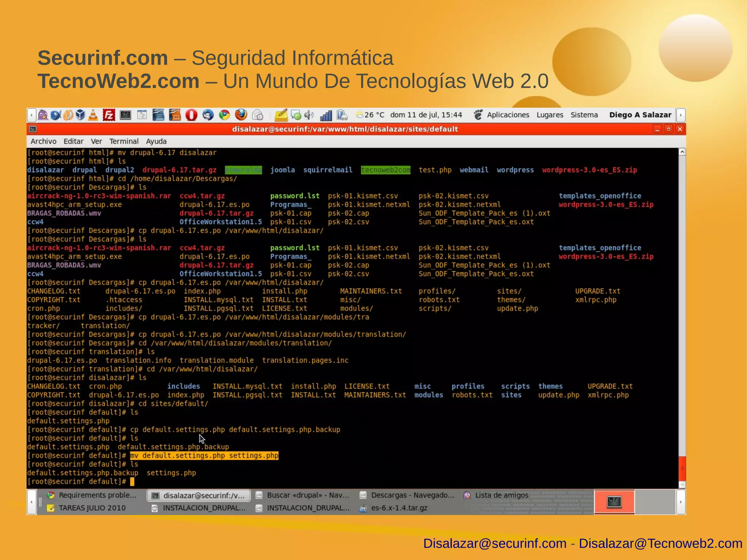Switch to Buscar «drupal» browser window
747x560 pixels.
303,495
